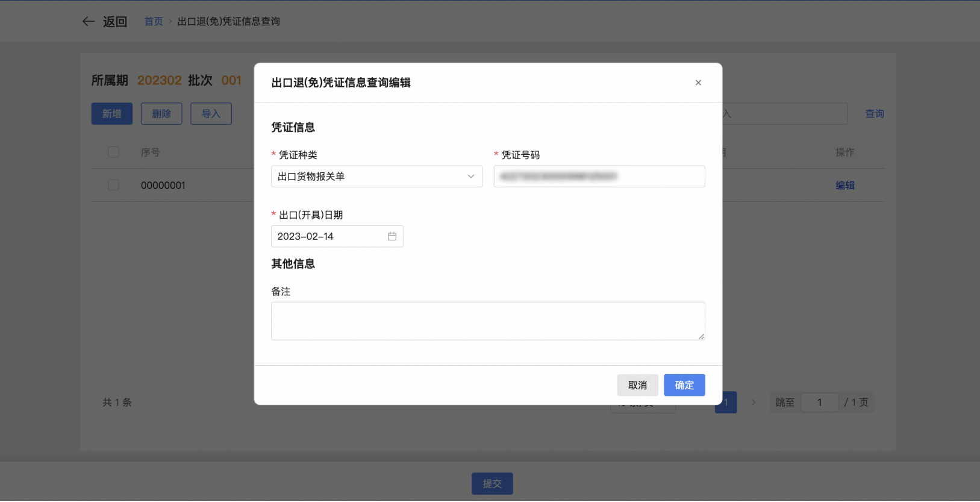980x502 pixels.
Task: Click 编辑 for the first row
Action: click(x=844, y=185)
